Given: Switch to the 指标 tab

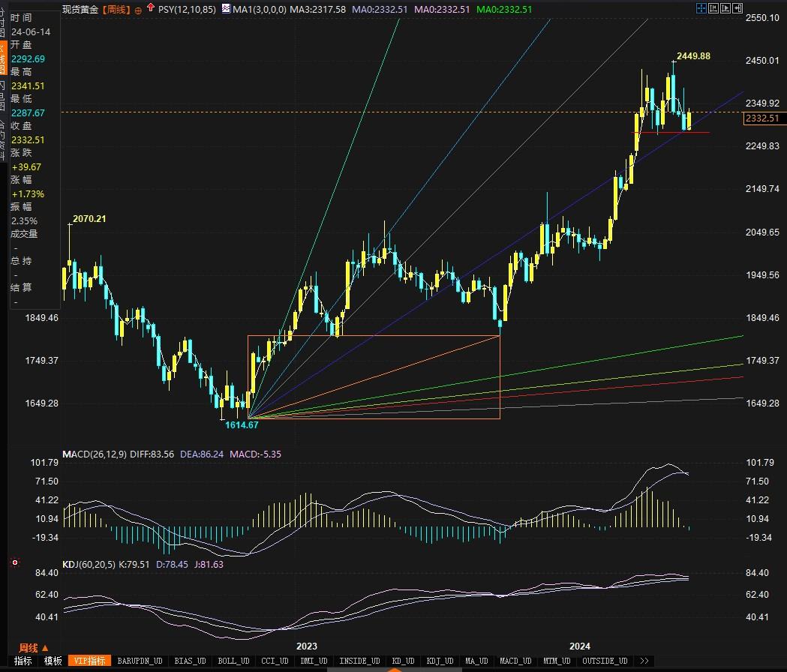Looking at the screenshot, I should pyautogui.click(x=23, y=661).
